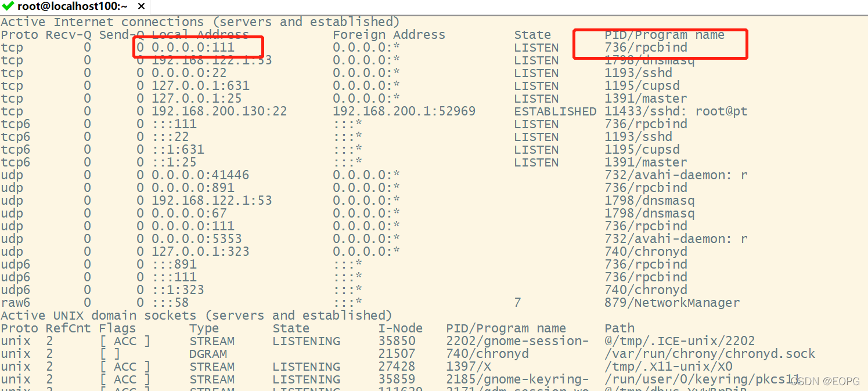Click local address 0.0.0.0:67
Viewport: 868px width, 391px height.
[x=189, y=213]
